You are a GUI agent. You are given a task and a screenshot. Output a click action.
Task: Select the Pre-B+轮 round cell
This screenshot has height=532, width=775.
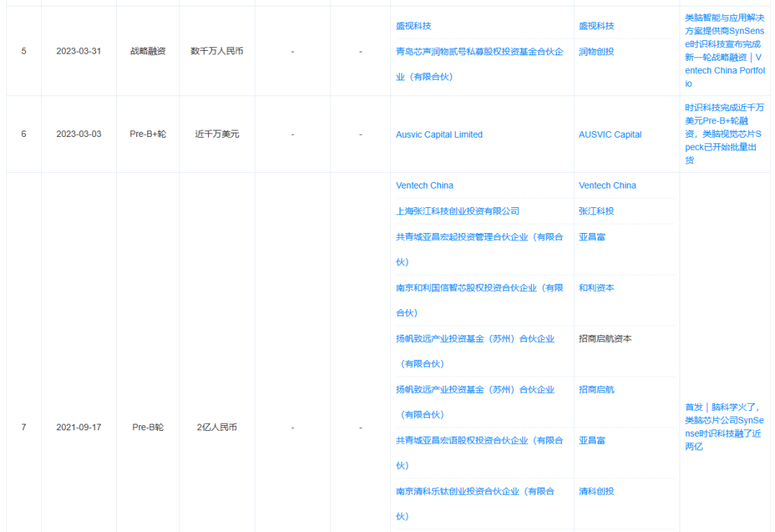pos(148,134)
